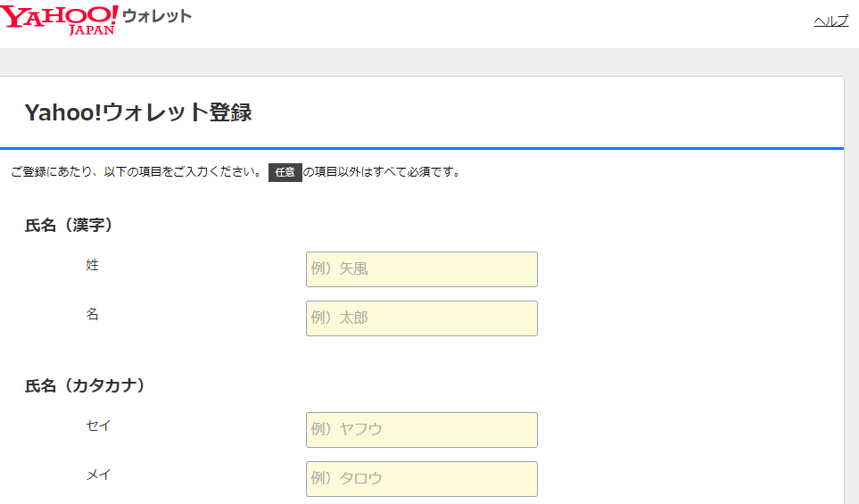Click the blue divider under the heading
859x504 pixels.
coord(422,148)
